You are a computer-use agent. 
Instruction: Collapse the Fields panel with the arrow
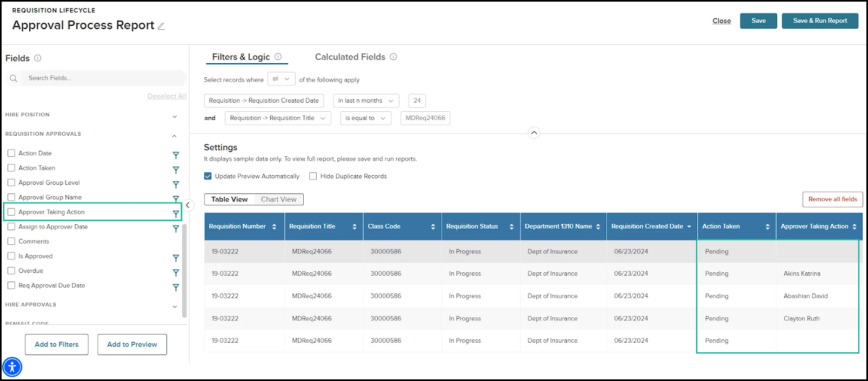188,205
